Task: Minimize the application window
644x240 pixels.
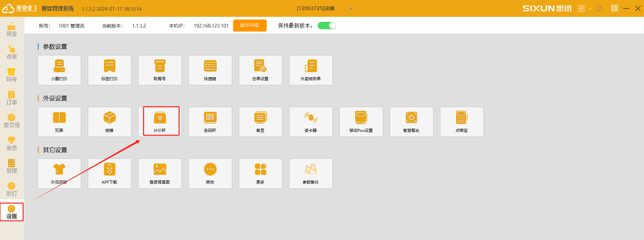Action: point(626,8)
